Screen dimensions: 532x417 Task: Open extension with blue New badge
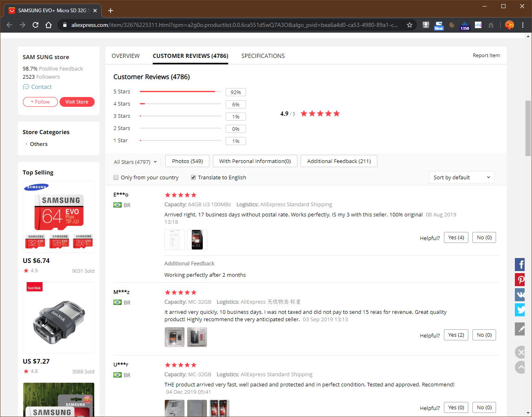point(439,26)
